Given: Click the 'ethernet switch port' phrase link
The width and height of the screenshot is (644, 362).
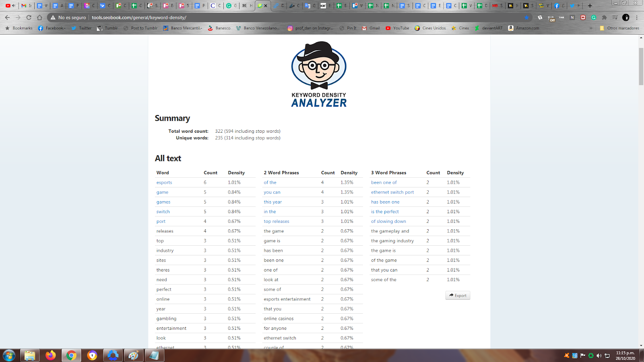Looking at the screenshot, I should (392, 192).
